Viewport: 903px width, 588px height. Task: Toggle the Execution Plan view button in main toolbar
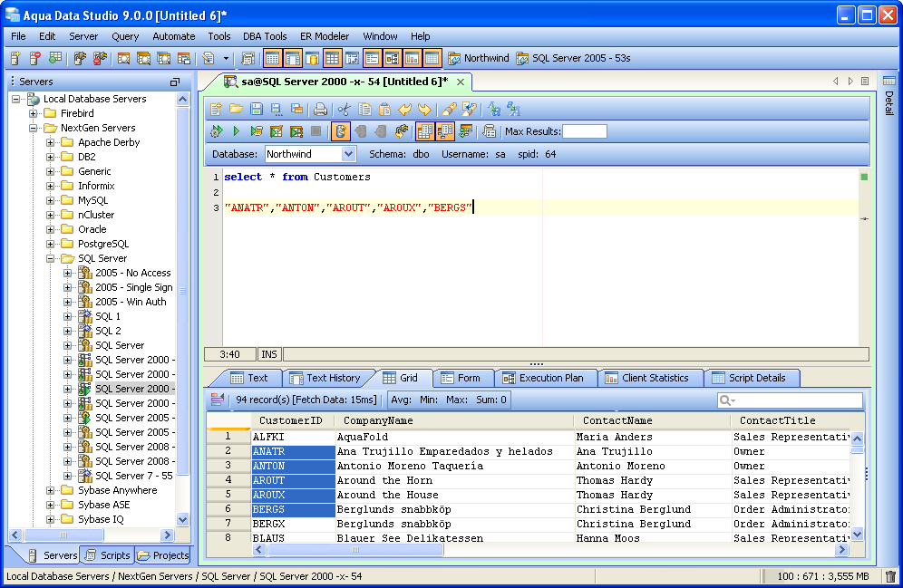[x=392, y=58]
